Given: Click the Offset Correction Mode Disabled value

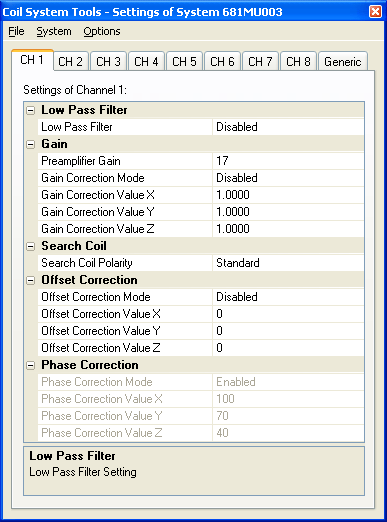Looking at the screenshot, I should pyautogui.click(x=288, y=297).
